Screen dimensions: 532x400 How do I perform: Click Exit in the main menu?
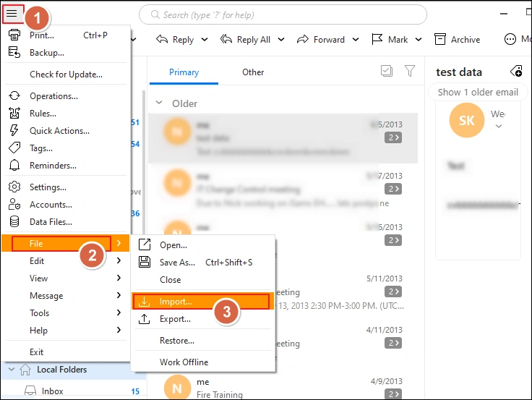[x=66, y=352]
